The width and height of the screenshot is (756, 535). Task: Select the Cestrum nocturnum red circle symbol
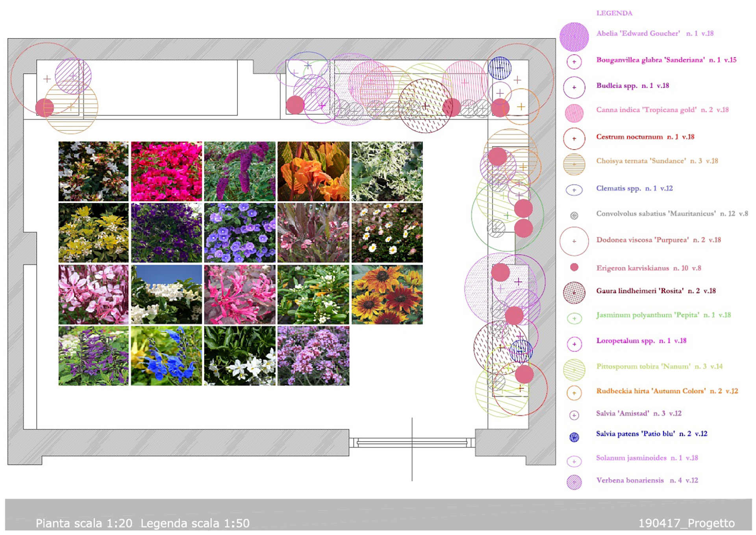[574, 139]
